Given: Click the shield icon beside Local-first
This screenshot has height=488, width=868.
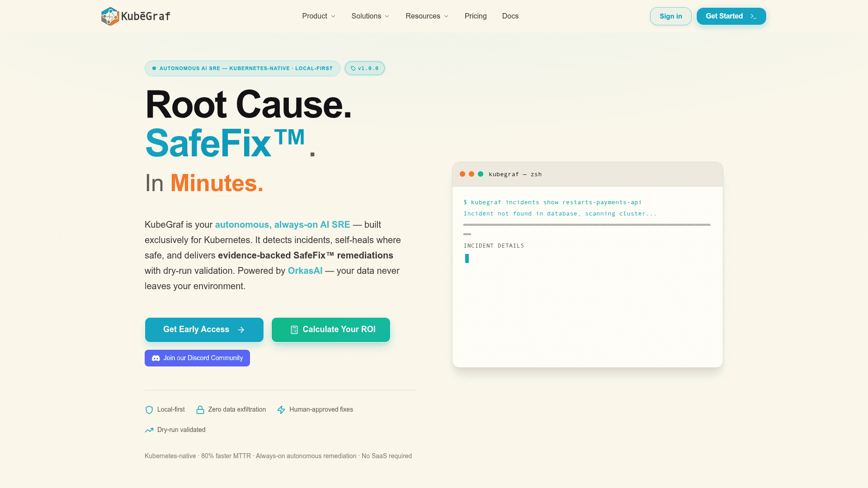Looking at the screenshot, I should (149, 410).
